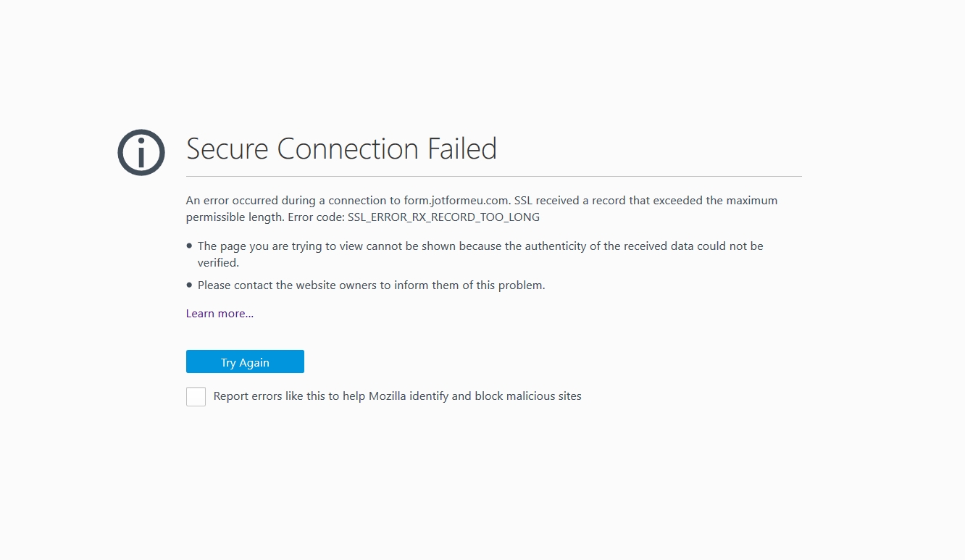Viewport: 965px width, 560px height.
Task: Click "An error occurred" at paragraph start
Action: pos(230,201)
